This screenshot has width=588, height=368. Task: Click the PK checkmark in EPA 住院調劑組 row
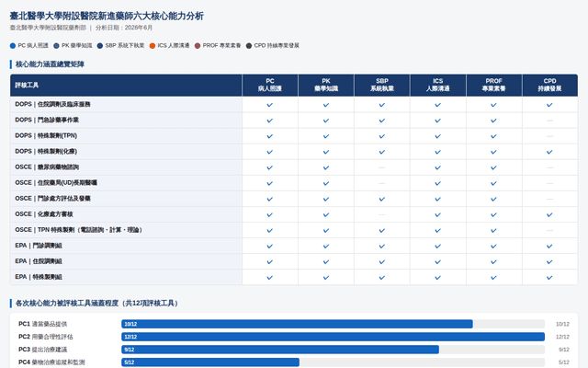tap(326, 261)
